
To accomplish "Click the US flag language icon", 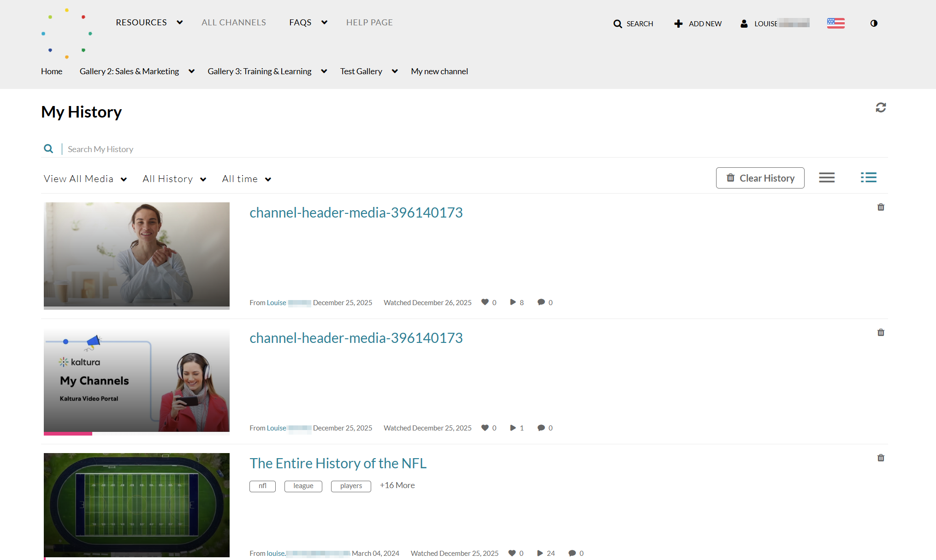I will 835,23.
